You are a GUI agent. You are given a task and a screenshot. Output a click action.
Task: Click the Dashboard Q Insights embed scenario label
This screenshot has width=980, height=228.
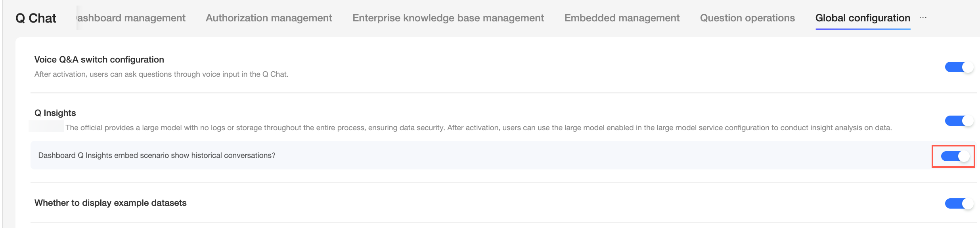click(157, 156)
